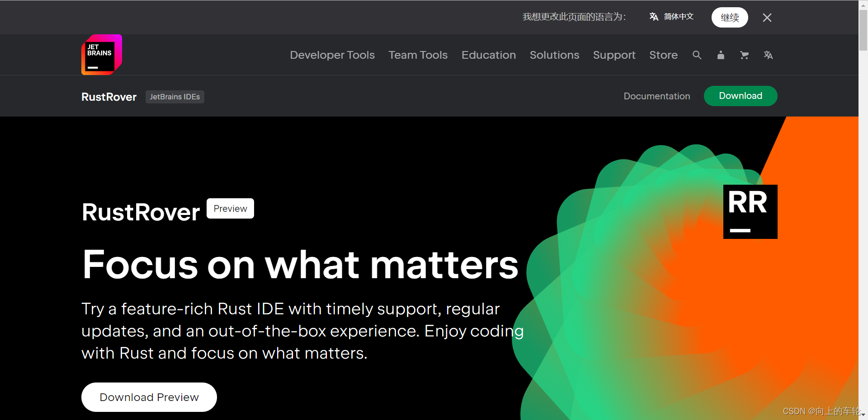The image size is (868, 420).
Task: Open the site search icon
Action: 697,55
